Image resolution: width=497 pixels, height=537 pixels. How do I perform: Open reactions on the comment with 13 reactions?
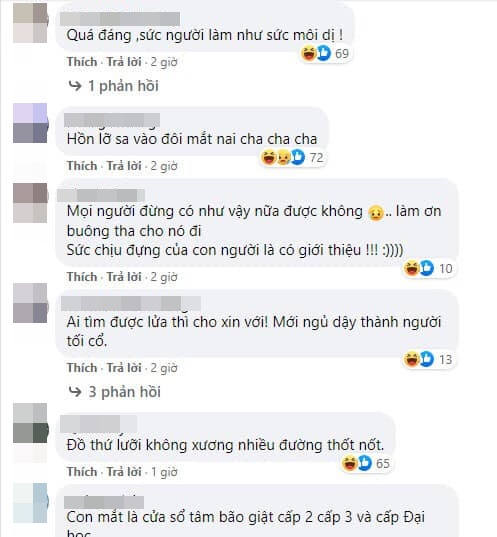[428, 359]
